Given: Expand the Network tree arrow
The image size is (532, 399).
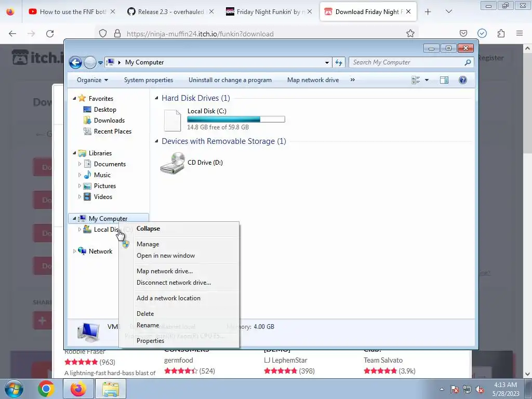Looking at the screenshot, I should [74, 251].
